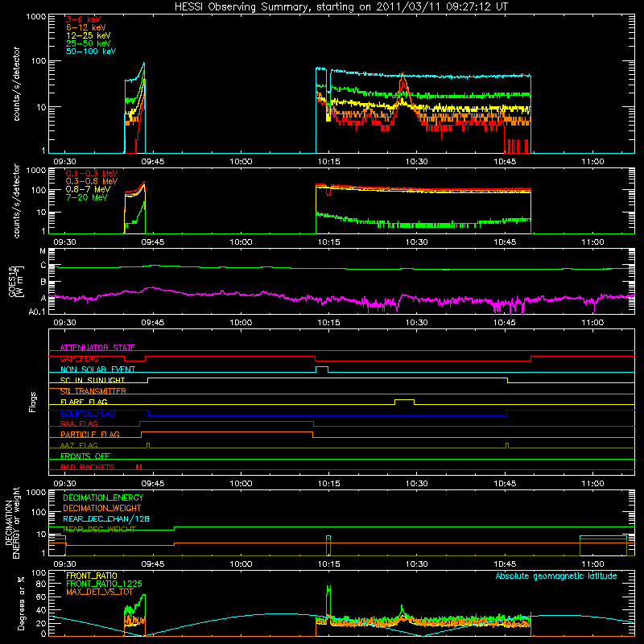
Task: Select the 50-100 keV legend label
Action: tap(91, 52)
